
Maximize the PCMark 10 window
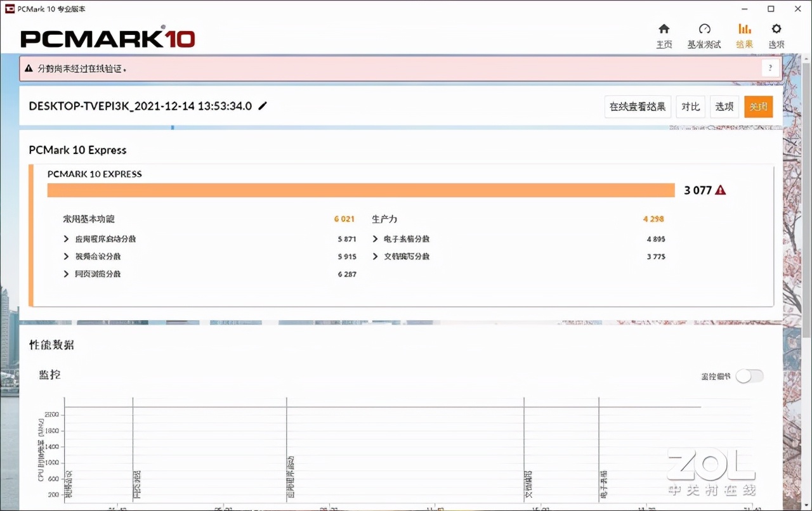tap(771, 9)
